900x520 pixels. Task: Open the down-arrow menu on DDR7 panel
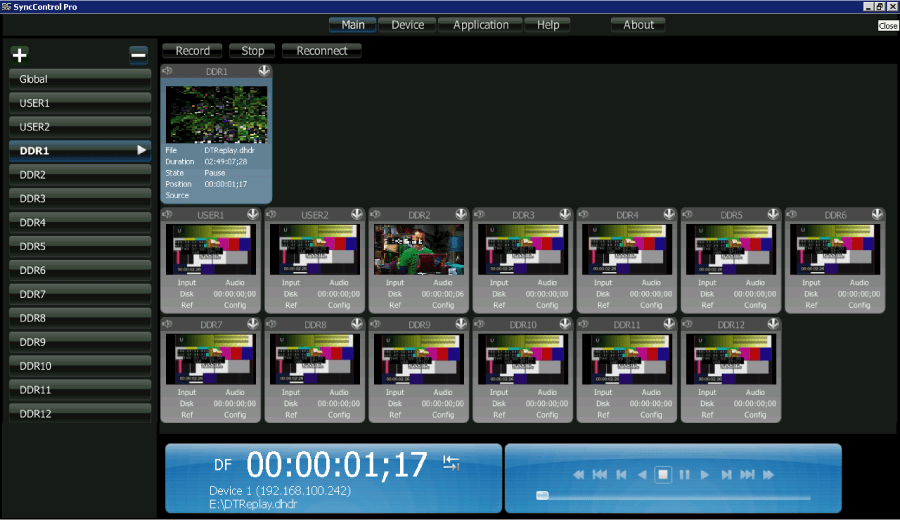[253, 324]
